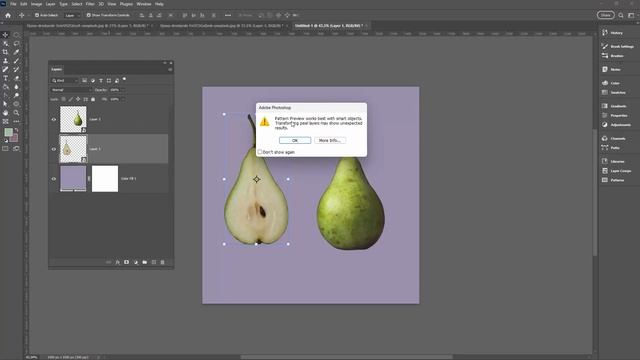This screenshot has height=360, width=640.
Task: Select the Move tool in the toolbox
Action: [5, 35]
